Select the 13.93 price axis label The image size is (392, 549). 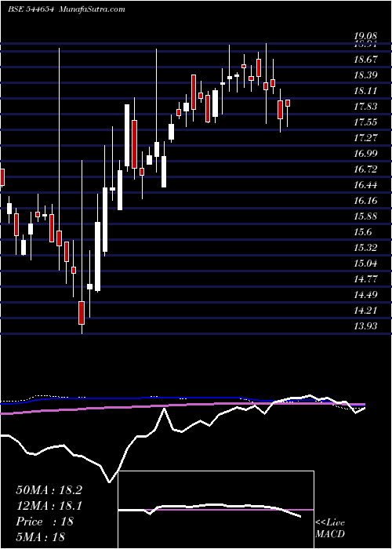pos(365,326)
